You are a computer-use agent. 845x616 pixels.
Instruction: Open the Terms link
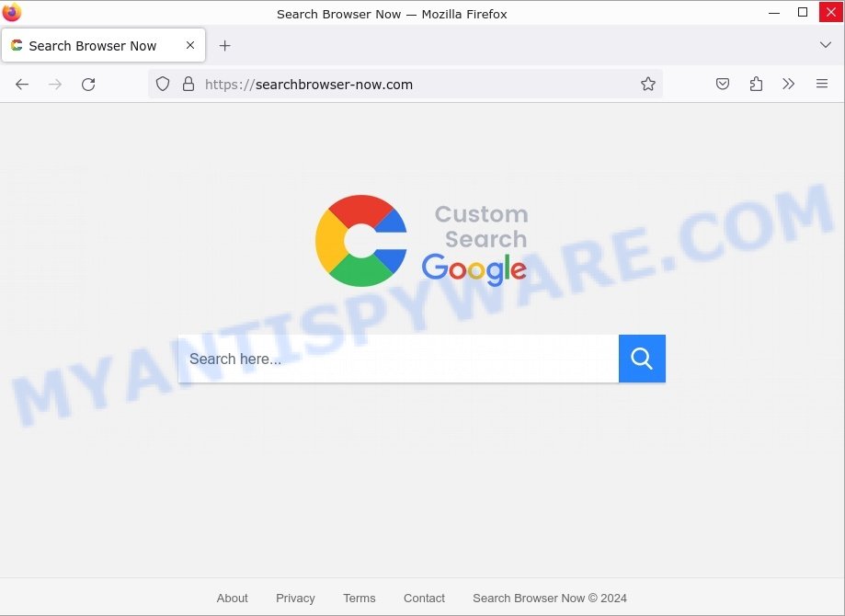(x=360, y=599)
